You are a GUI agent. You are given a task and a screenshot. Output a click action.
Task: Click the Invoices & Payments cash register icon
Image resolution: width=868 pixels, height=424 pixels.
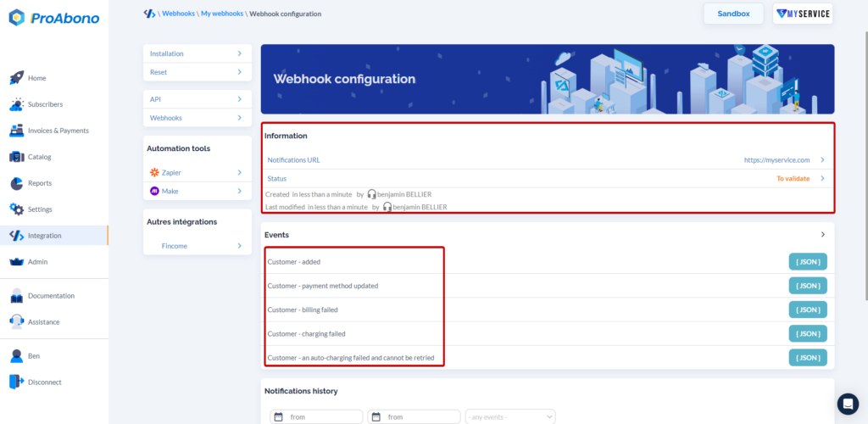pos(17,131)
